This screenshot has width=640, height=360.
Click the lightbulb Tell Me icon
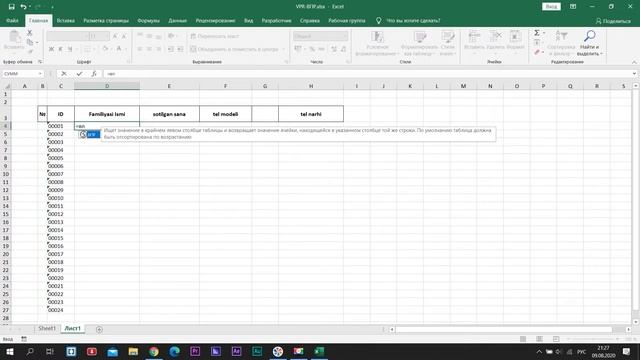point(378,20)
